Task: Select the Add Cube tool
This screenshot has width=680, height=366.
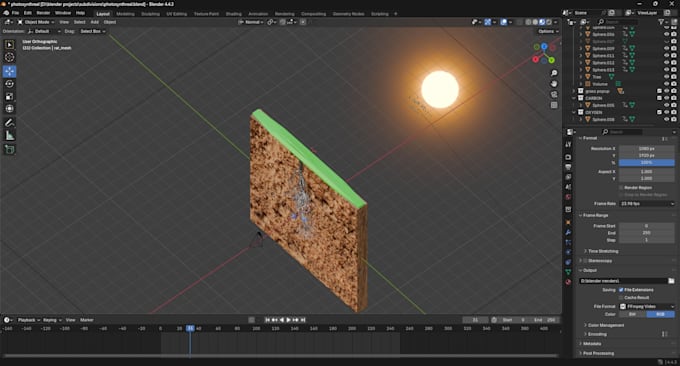Action: [10, 150]
